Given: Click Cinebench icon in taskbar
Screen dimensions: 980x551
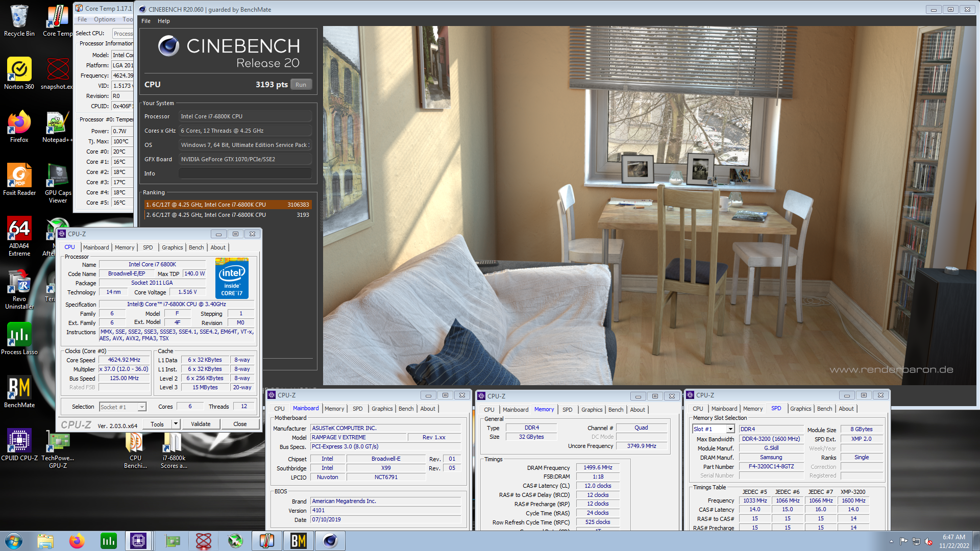Looking at the screenshot, I should coord(330,541).
